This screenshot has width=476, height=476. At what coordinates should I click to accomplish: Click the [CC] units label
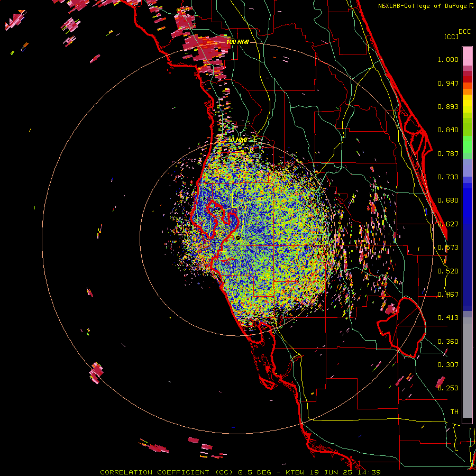click(452, 36)
